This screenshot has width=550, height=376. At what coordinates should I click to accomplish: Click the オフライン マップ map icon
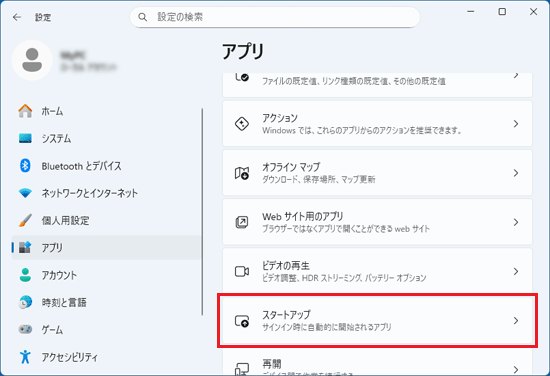pos(242,173)
